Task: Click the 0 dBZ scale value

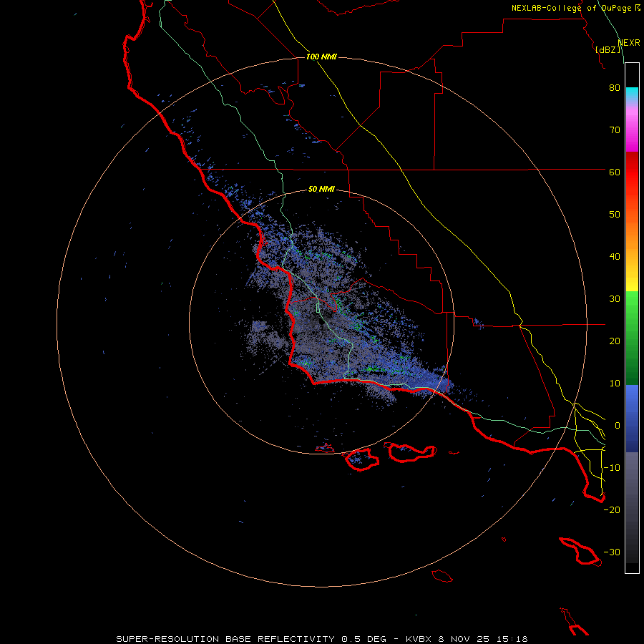Action: (618, 426)
